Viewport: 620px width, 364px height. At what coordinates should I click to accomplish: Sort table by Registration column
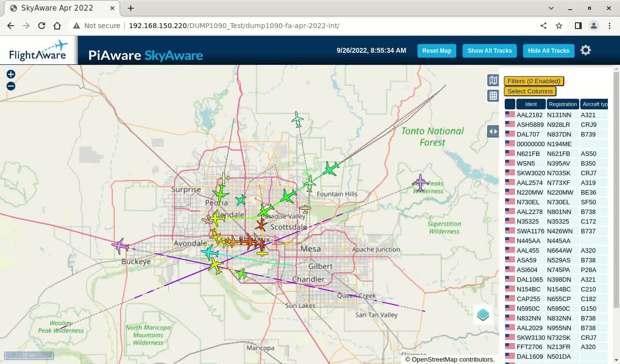point(563,104)
